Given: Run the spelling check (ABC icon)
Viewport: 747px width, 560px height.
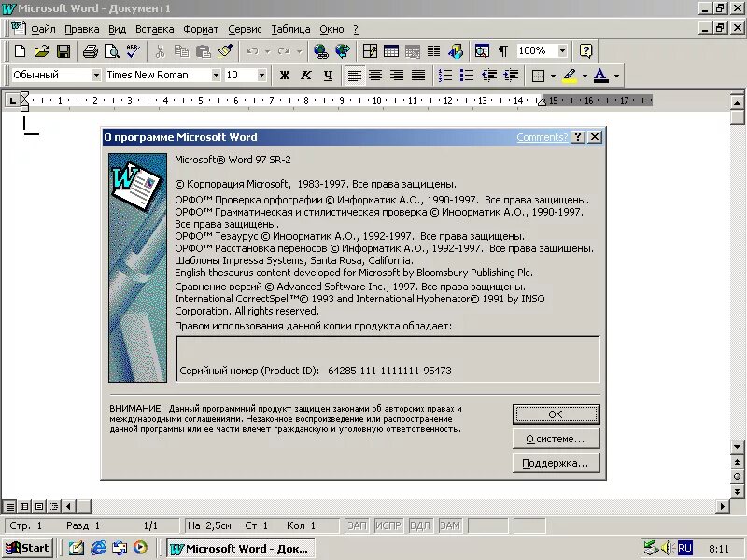Looking at the screenshot, I should (134, 51).
